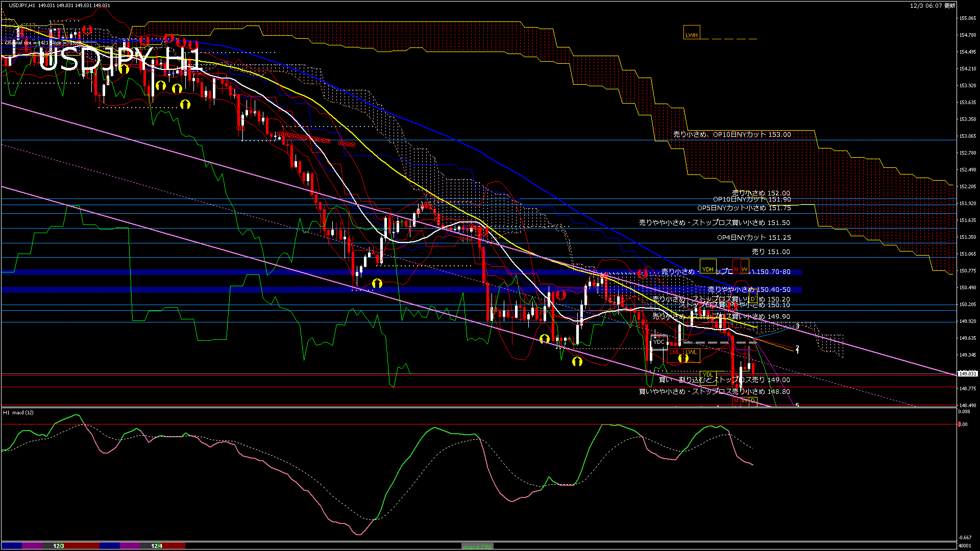The width and height of the screenshot is (980, 551).
Task: Select the LWH orange marker box
Action: (692, 32)
